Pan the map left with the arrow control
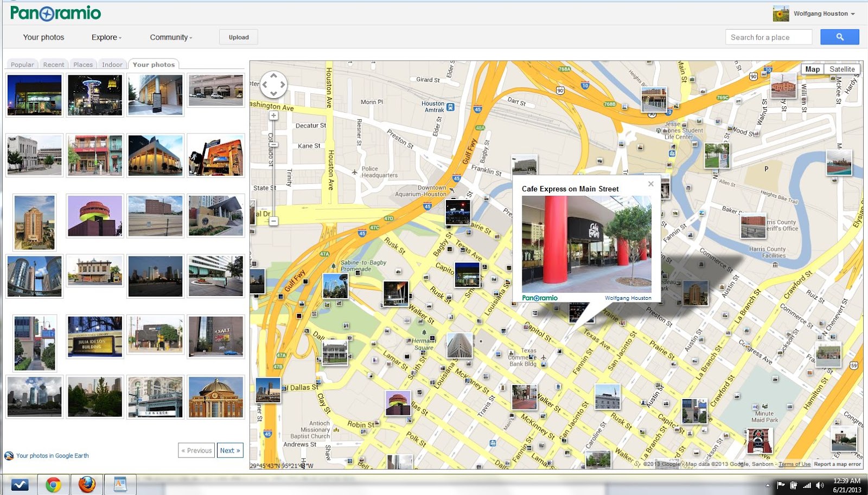 coord(265,85)
